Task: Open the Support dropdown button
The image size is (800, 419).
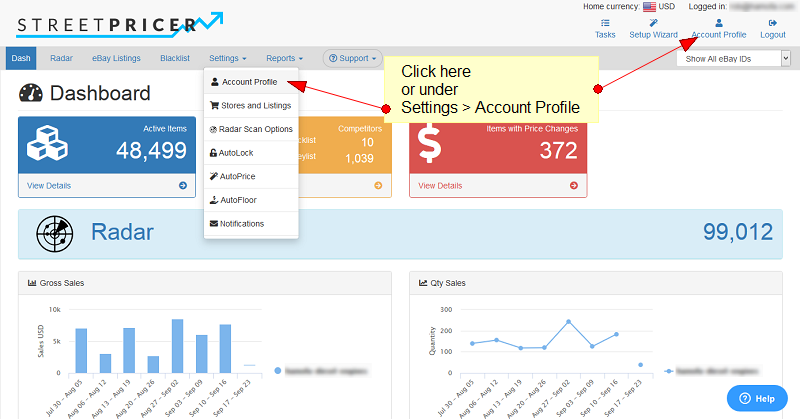Action: (x=351, y=59)
